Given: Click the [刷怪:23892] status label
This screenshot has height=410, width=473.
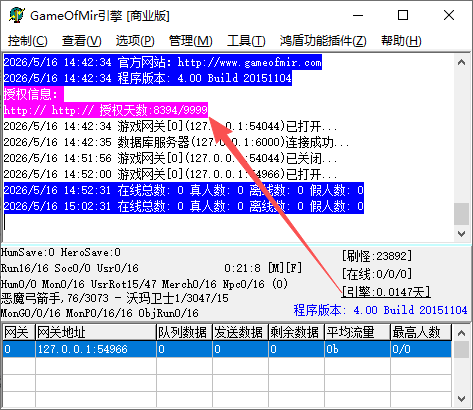Looking at the screenshot, I should tap(377, 256).
